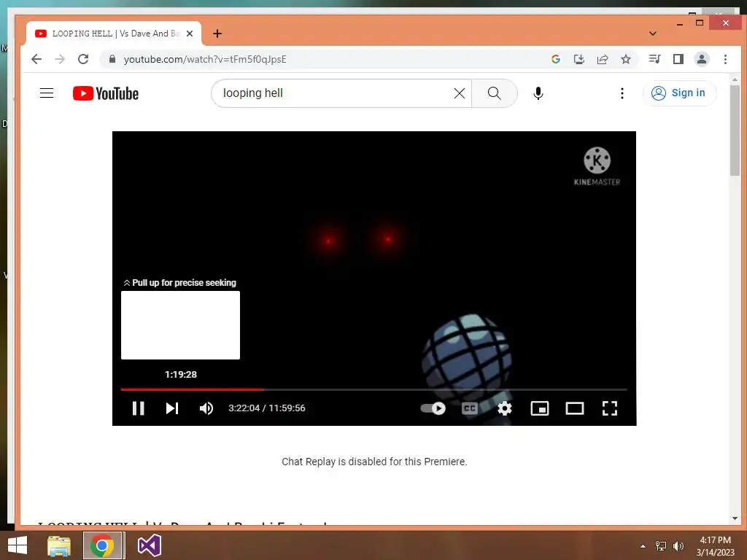Open Chrome three-dot menu

(x=725, y=59)
